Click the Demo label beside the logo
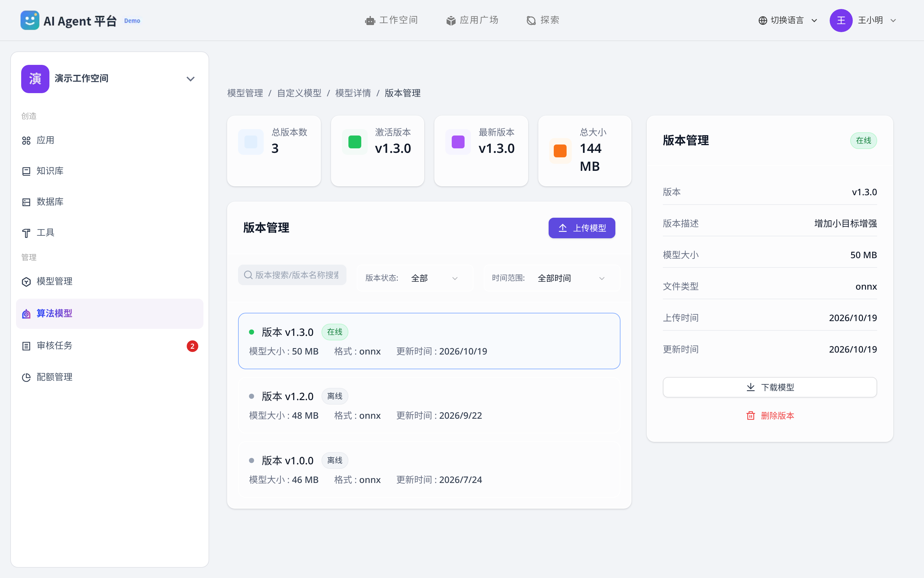Screen dimensions: 924x578 click(x=132, y=21)
